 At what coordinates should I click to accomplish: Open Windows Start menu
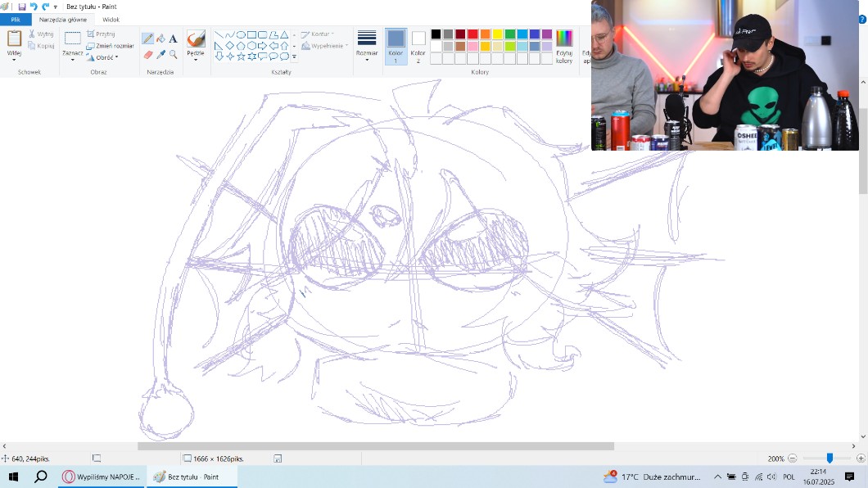tap(13, 477)
